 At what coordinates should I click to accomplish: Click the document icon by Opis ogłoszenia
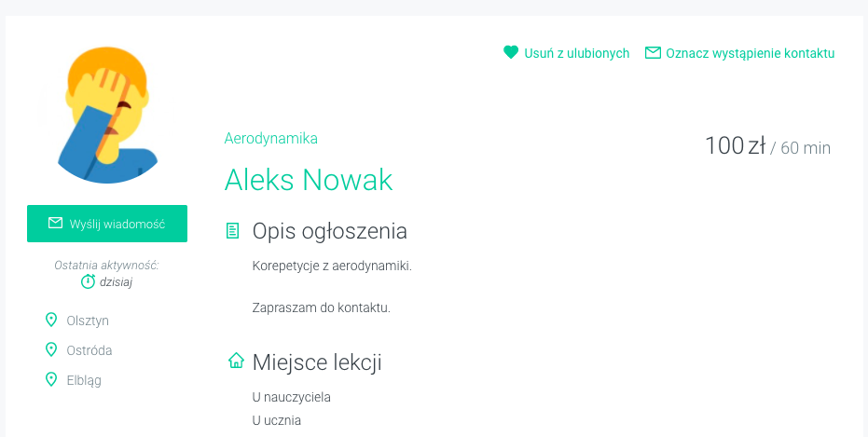pyautogui.click(x=233, y=231)
